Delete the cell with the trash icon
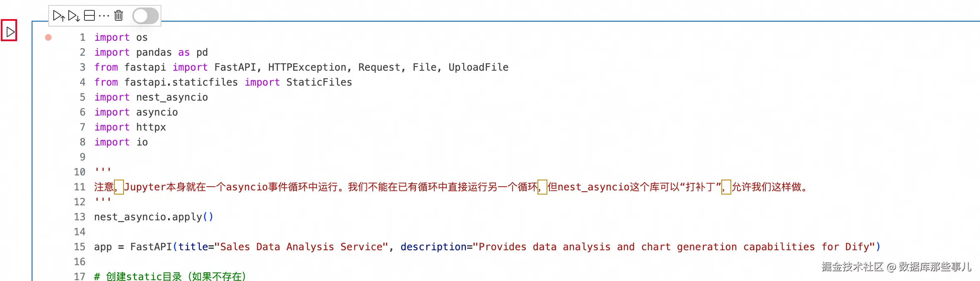Screen dimensions: 980x281 119,16
